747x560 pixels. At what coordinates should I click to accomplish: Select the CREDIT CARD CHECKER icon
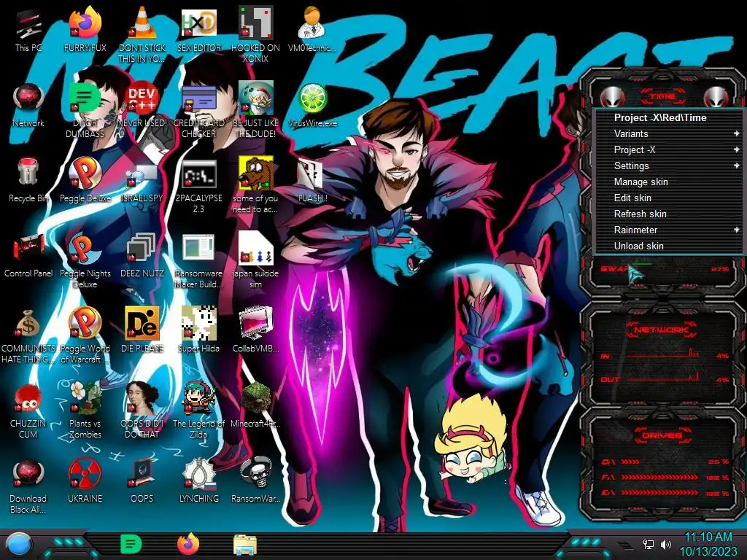tap(198, 109)
